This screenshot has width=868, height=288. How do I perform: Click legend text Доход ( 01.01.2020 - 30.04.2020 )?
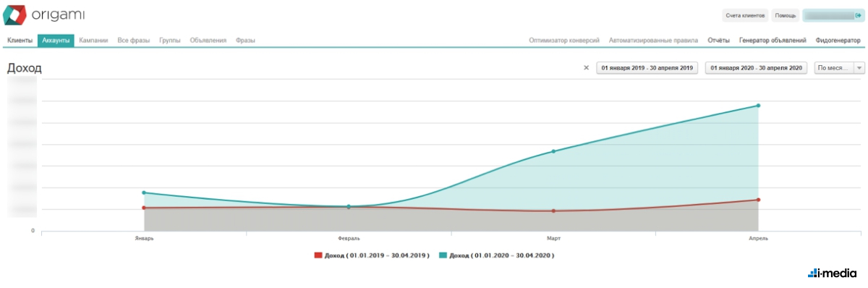[x=502, y=255]
